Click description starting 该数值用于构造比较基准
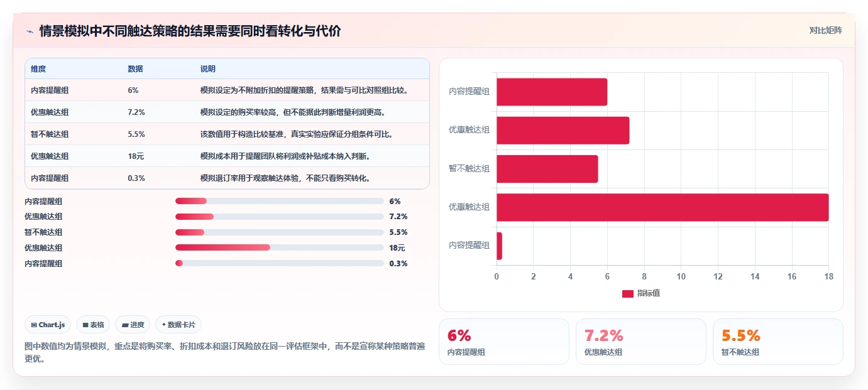The height and width of the screenshot is (390, 868). 297,134
